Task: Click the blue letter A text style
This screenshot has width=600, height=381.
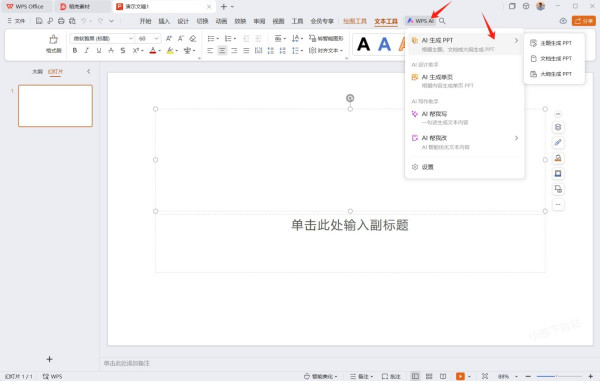Action: click(x=385, y=44)
